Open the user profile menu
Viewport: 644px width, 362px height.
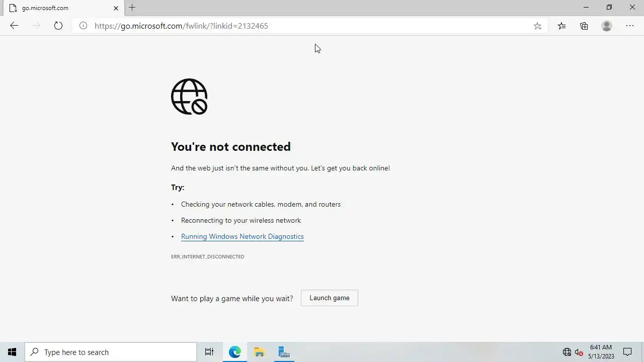click(607, 26)
